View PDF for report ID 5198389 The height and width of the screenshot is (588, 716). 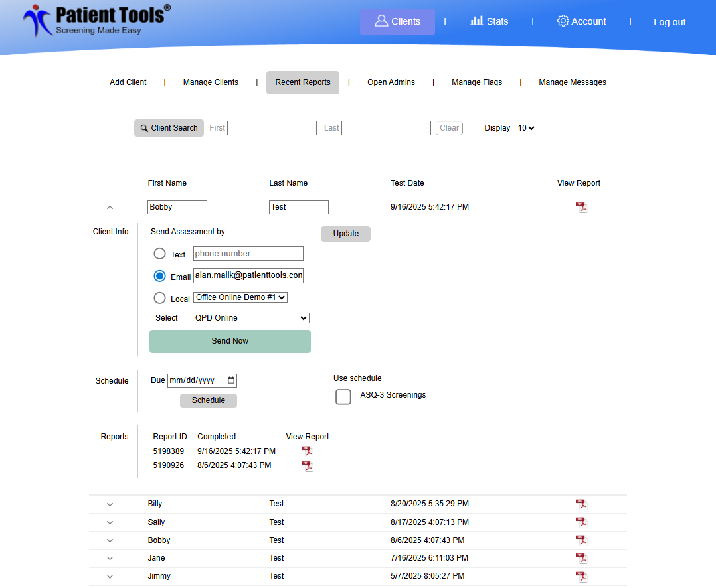point(307,451)
